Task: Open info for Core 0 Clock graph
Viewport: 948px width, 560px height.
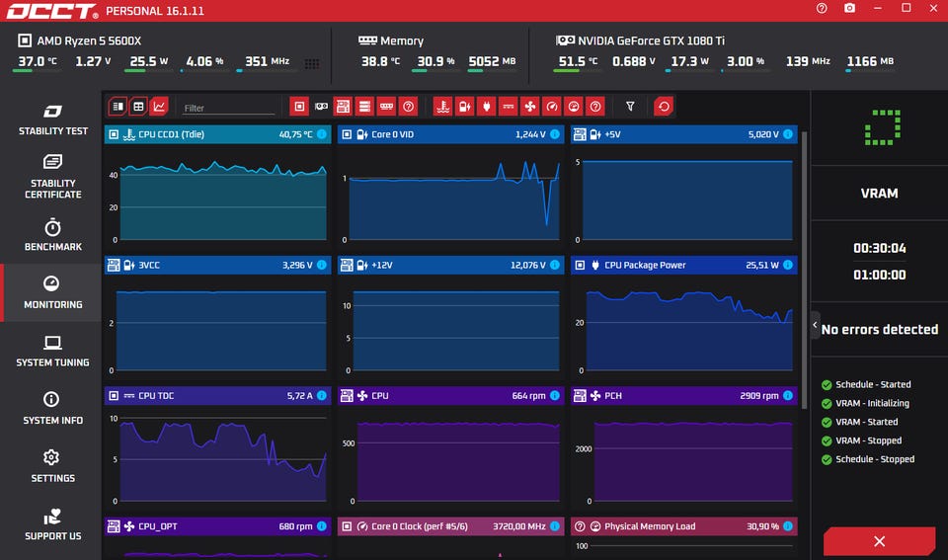Action: point(554,526)
